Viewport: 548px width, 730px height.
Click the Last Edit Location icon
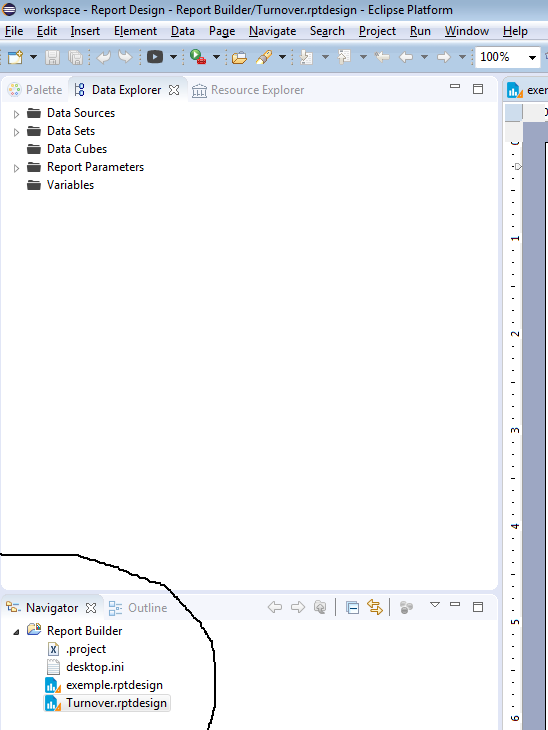(382, 57)
